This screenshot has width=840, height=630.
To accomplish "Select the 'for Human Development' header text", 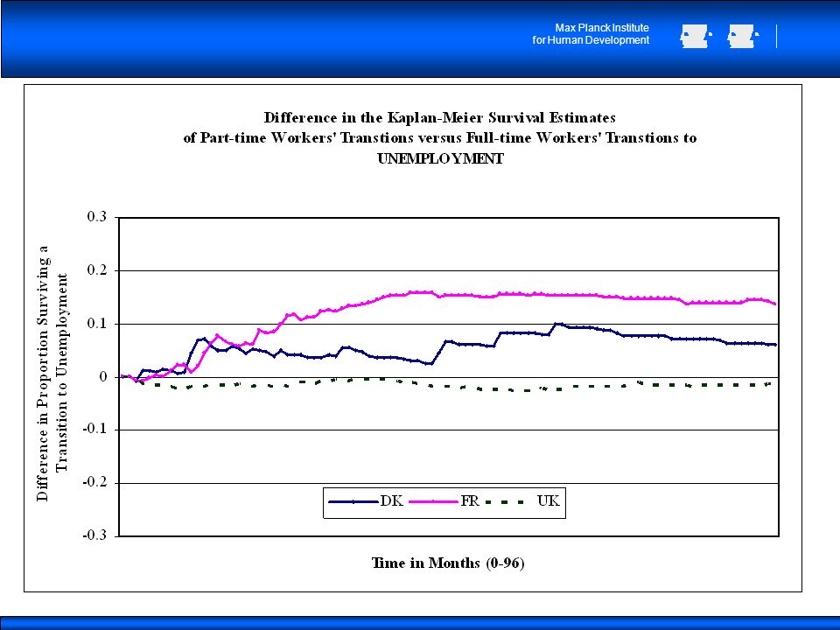I will pos(591,40).
